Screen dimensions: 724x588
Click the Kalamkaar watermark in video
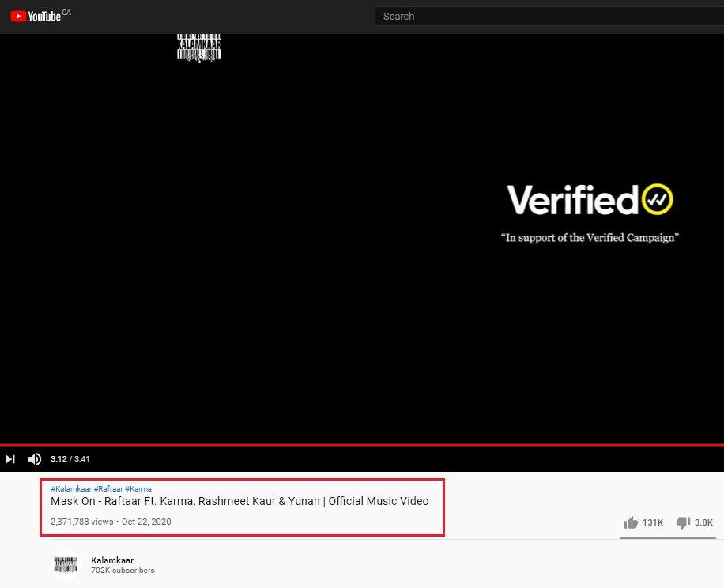(x=199, y=47)
